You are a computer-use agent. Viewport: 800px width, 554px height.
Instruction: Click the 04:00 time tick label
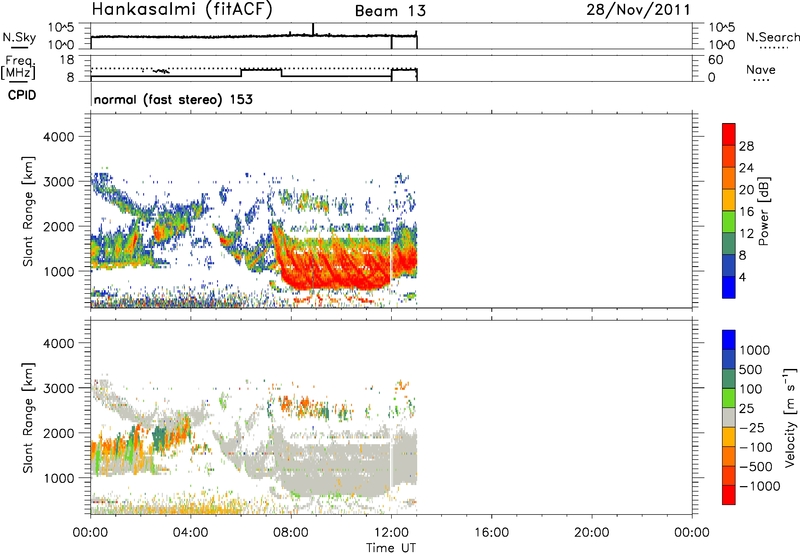coord(191,533)
